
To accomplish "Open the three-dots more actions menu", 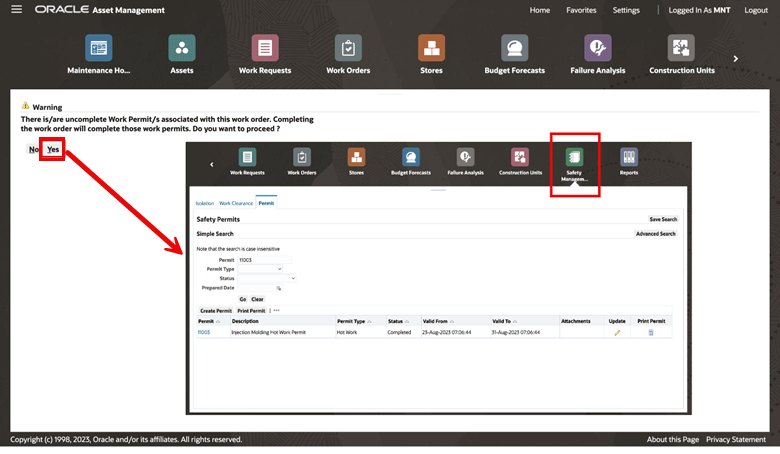I will pyautogui.click(x=277, y=310).
